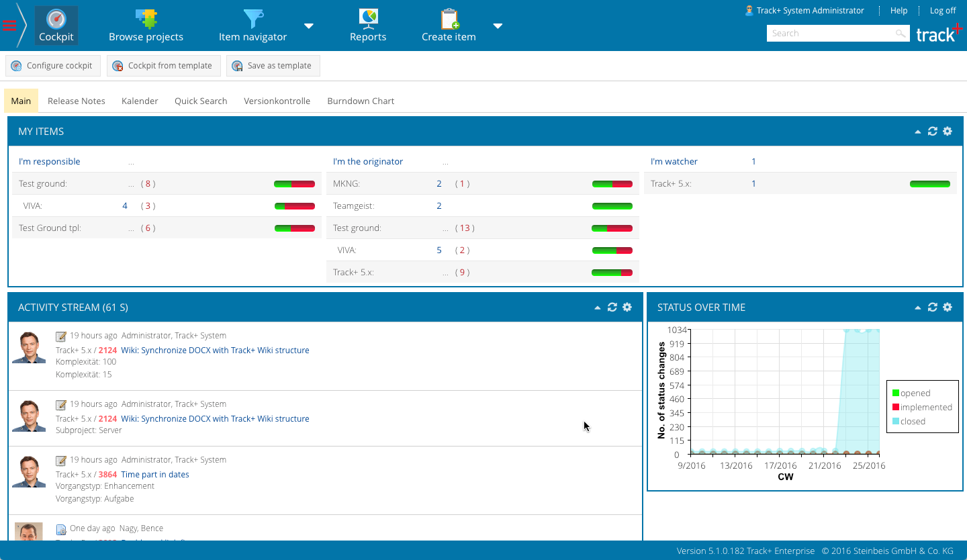Select the Burndown Chart tab
The height and width of the screenshot is (560, 967).
coord(361,101)
